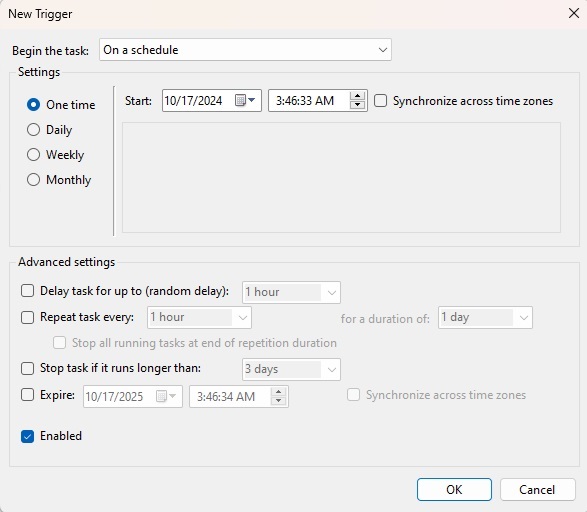Viewport: 587px width, 512px height.
Task: Open the for a duration of 1 day dropdown
Action: click(485, 317)
